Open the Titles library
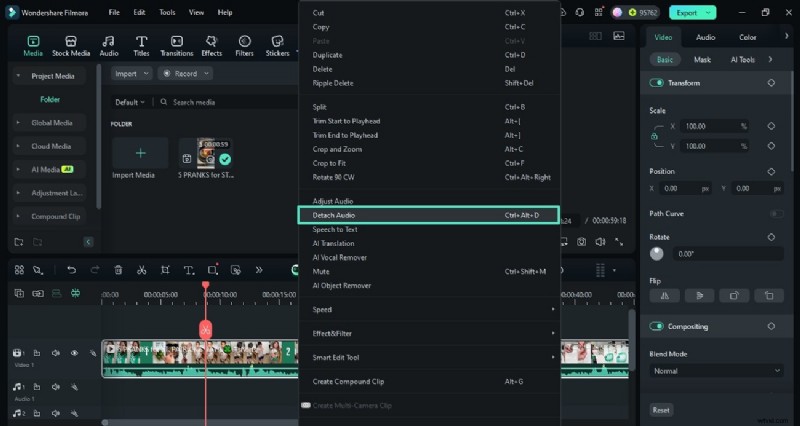Viewport: 800px width, 426px height. 141,45
